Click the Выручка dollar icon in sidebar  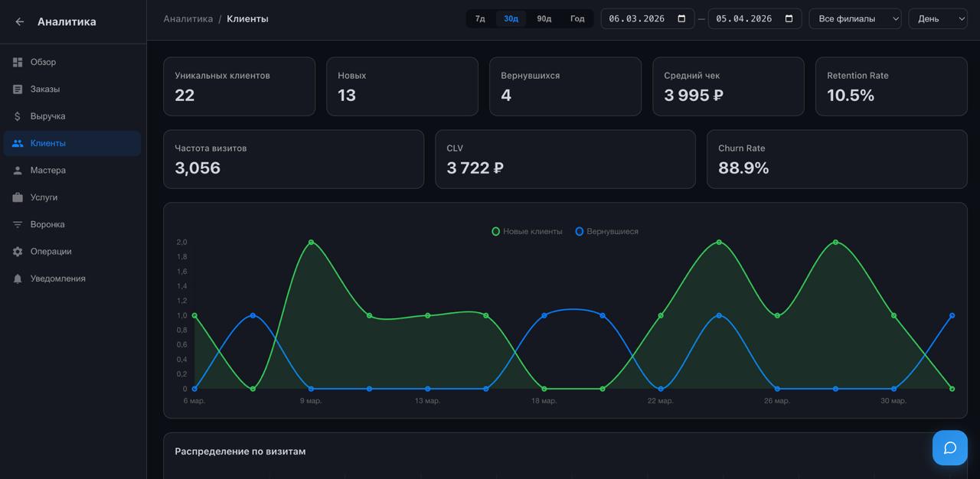coord(18,116)
